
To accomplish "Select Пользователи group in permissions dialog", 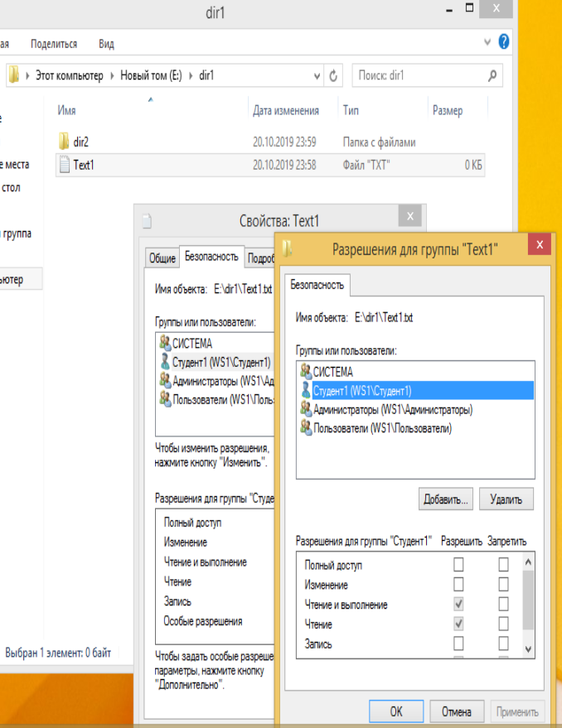I will [x=381, y=428].
